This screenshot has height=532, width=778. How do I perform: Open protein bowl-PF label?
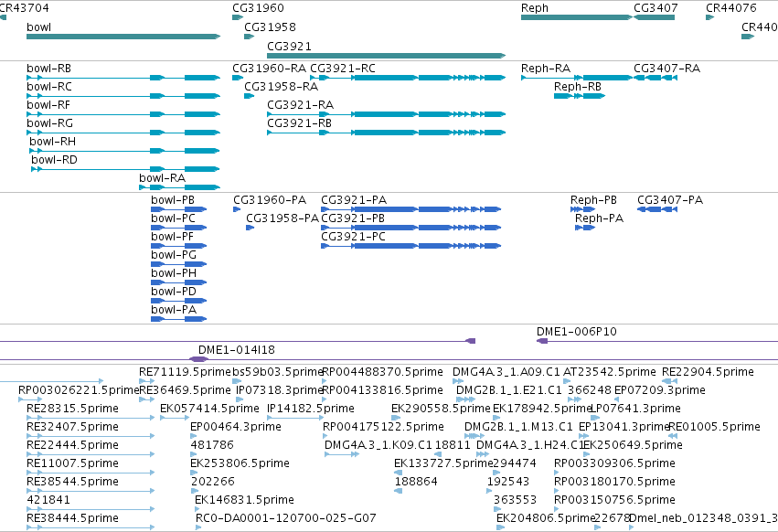[x=172, y=237]
